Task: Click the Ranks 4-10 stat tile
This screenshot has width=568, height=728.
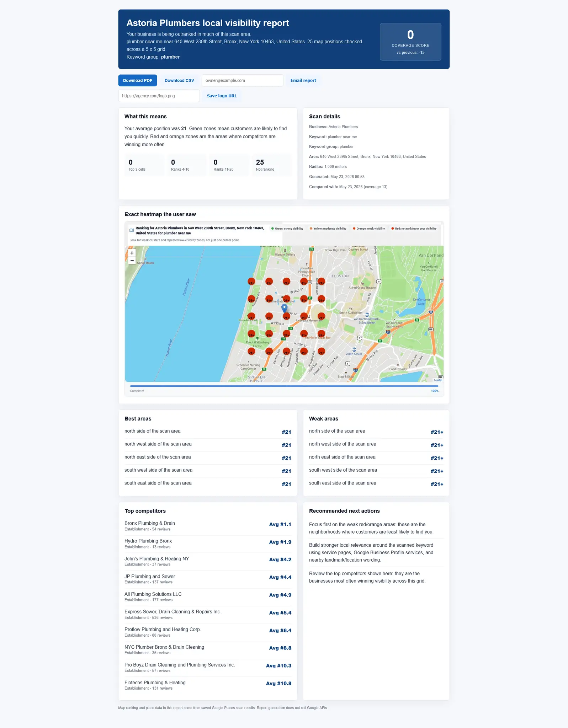Action: coord(186,165)
